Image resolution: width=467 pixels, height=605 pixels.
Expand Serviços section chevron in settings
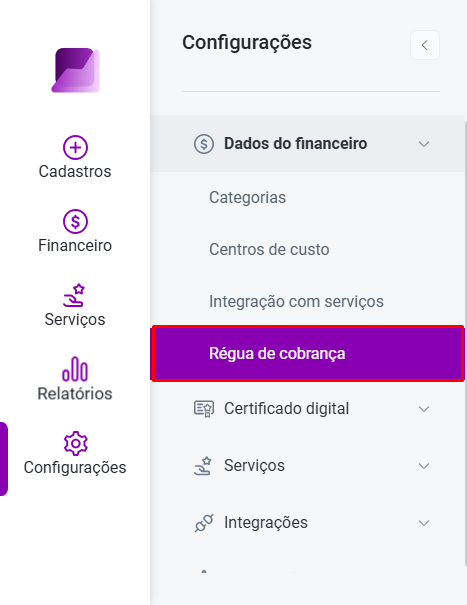(424, 466)
